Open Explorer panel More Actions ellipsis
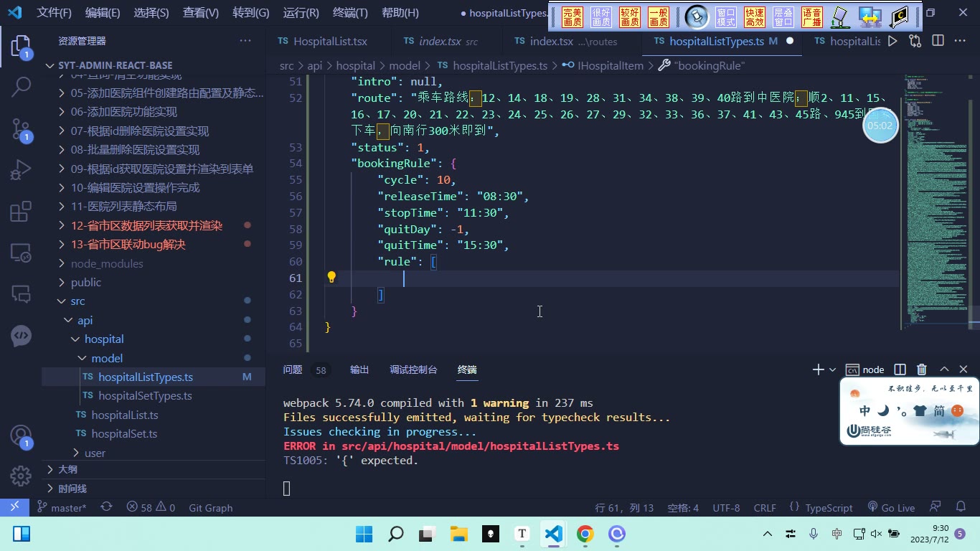 point(245,41)
